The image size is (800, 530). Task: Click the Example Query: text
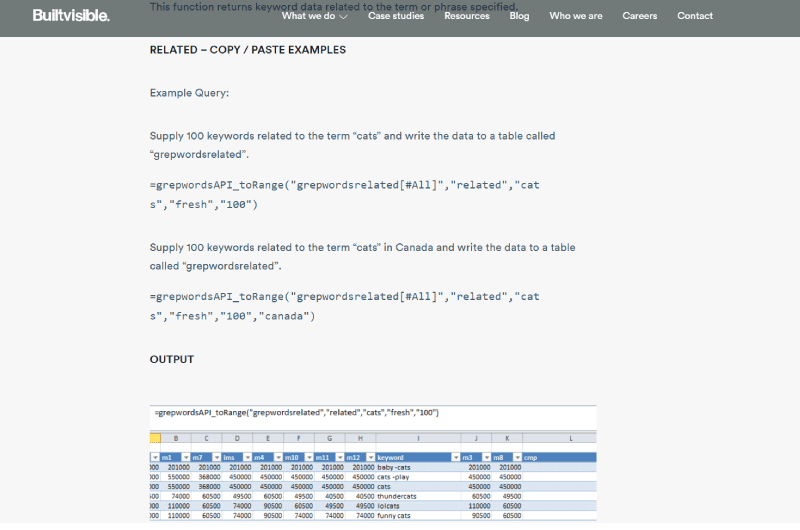pyautogui.click(x=189, y=93)
